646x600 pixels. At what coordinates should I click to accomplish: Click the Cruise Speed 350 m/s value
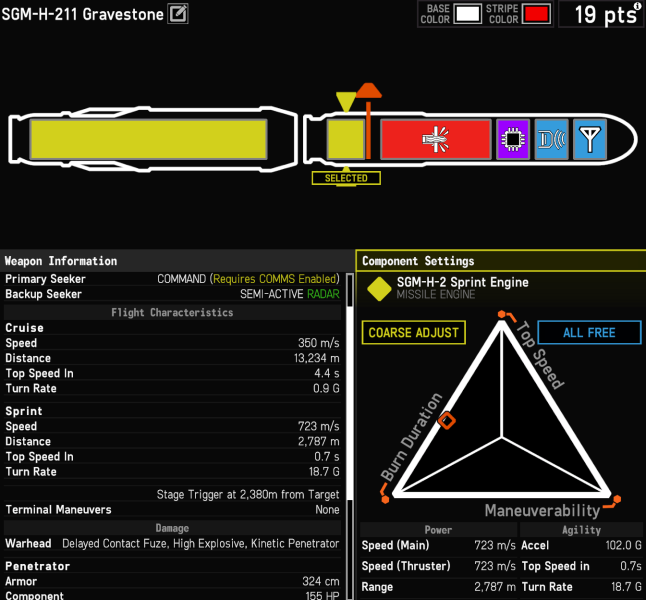coord(318,343)
